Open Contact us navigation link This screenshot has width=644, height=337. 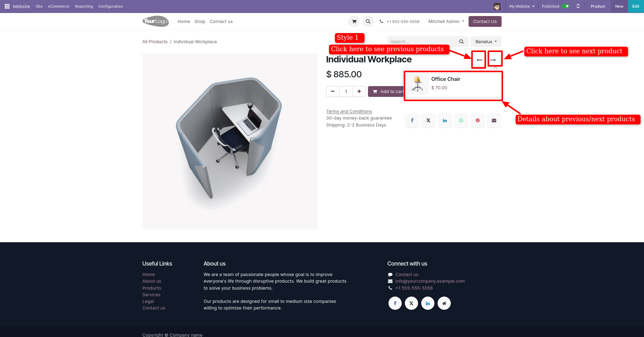pos(221,21)
